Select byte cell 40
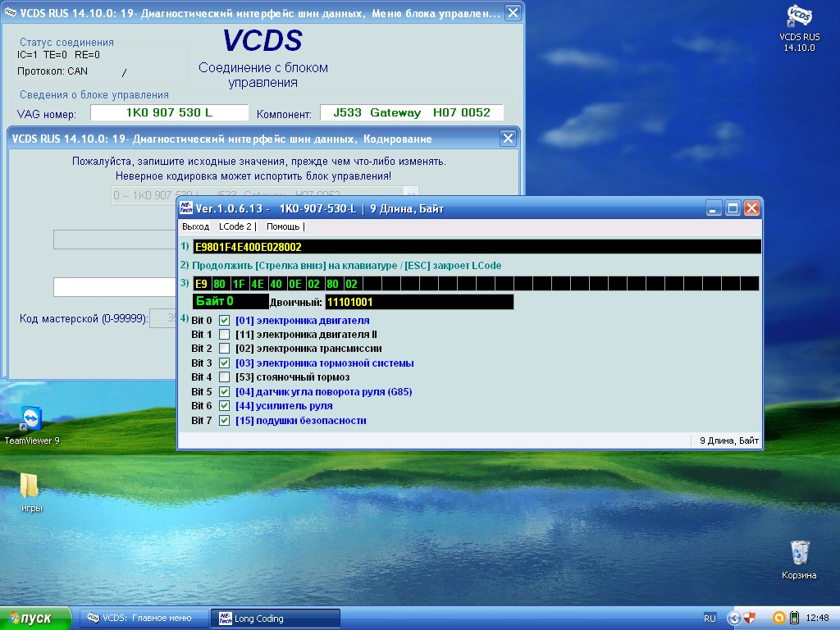This screenshot has width=840, height=630. [276, 284]
